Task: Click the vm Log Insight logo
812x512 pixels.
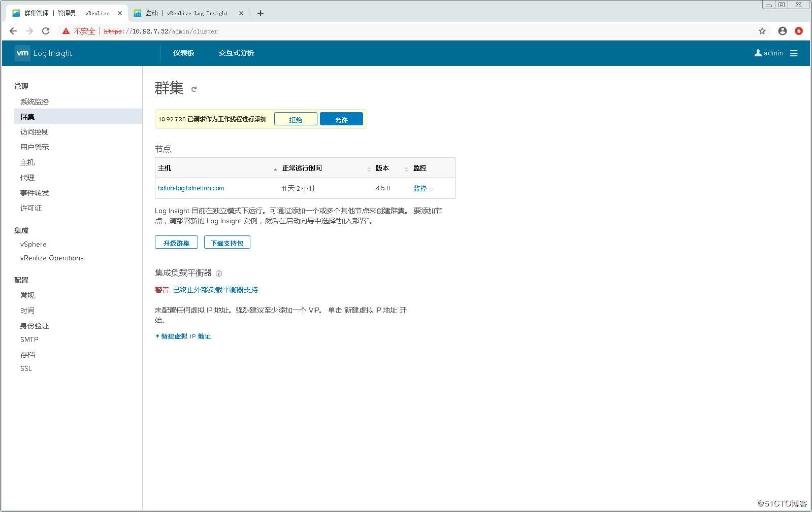Action: click(x=44, y=53)
